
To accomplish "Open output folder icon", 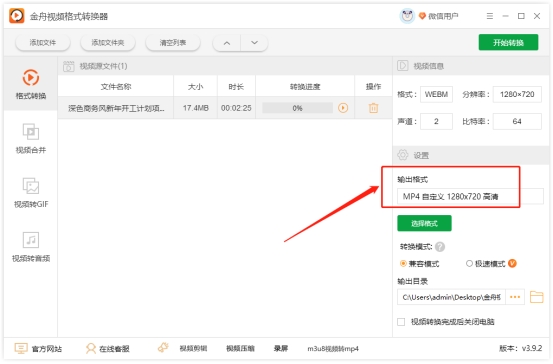I will [x=536, y=297].
